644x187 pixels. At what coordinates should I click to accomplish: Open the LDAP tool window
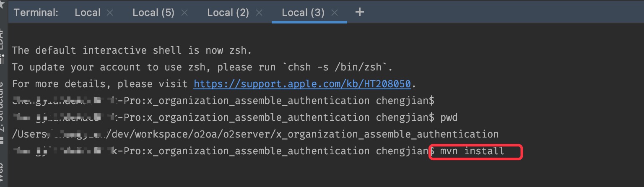pos(3,40)
